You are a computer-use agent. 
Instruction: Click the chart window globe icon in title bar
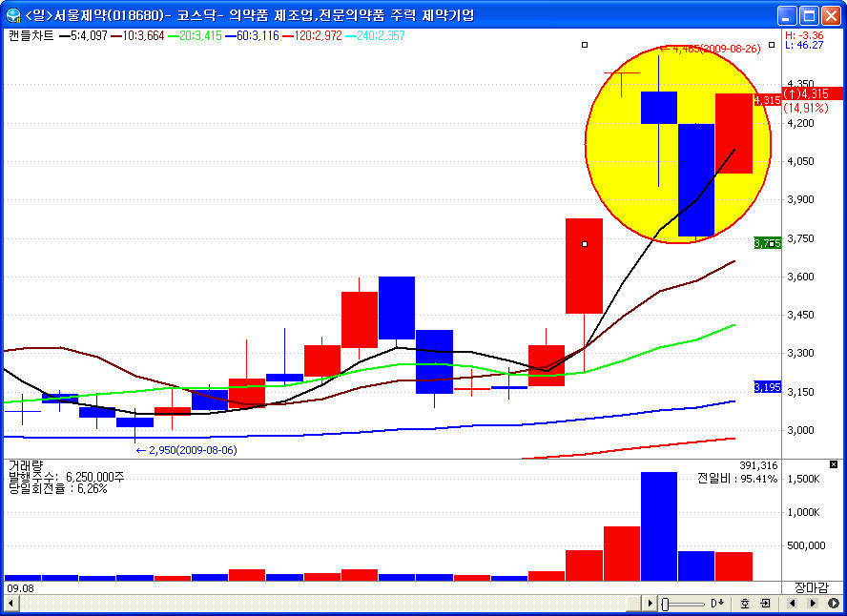click(13, 15)
